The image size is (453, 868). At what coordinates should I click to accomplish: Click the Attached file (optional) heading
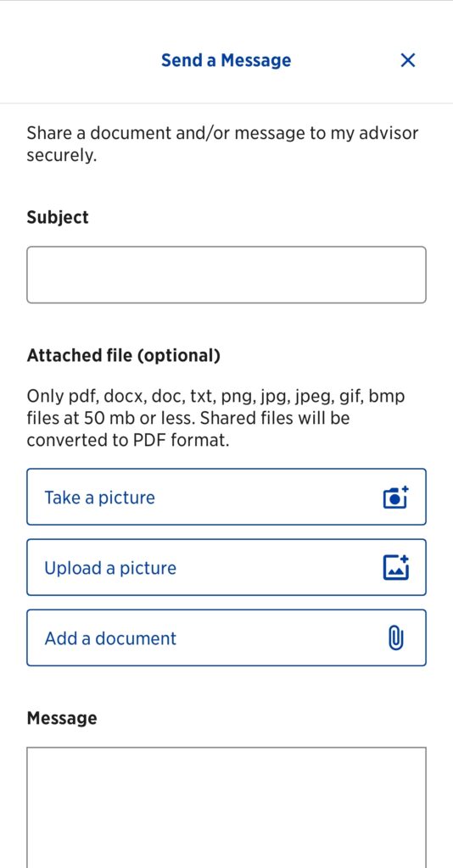coord(124,355)
